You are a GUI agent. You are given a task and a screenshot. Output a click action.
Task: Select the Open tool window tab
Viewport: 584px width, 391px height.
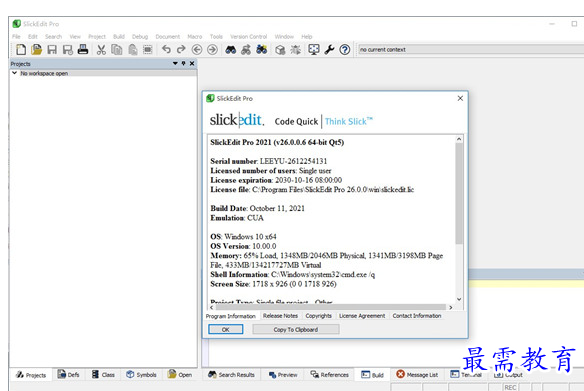point(180,375)
